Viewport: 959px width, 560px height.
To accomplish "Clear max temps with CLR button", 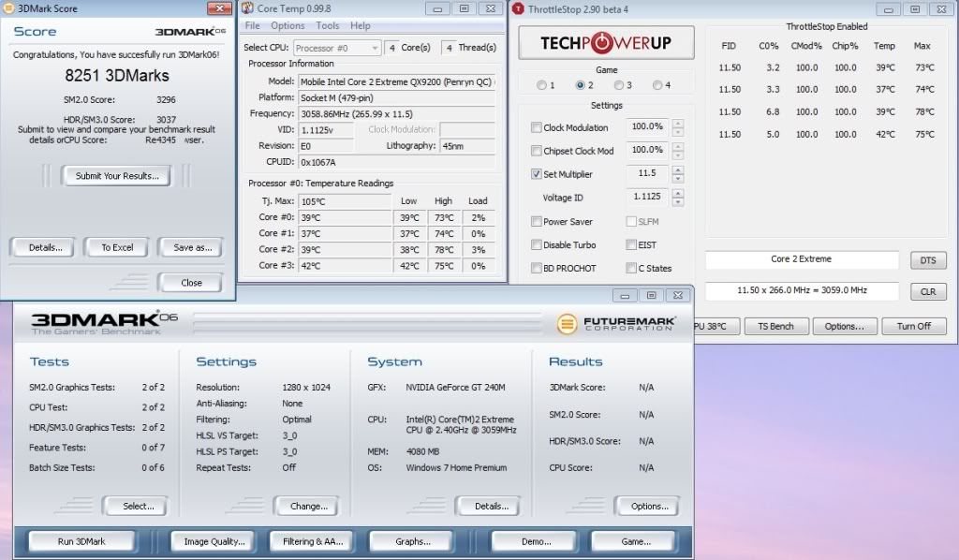I will point(928,291).
